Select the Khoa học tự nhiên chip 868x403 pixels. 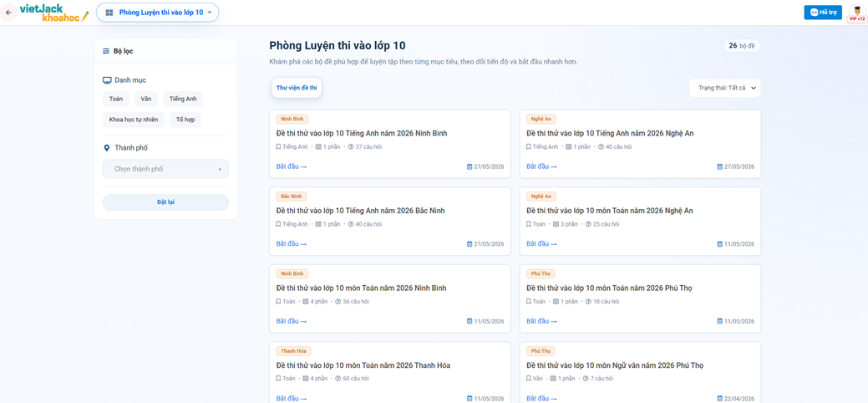click(134, 120)
